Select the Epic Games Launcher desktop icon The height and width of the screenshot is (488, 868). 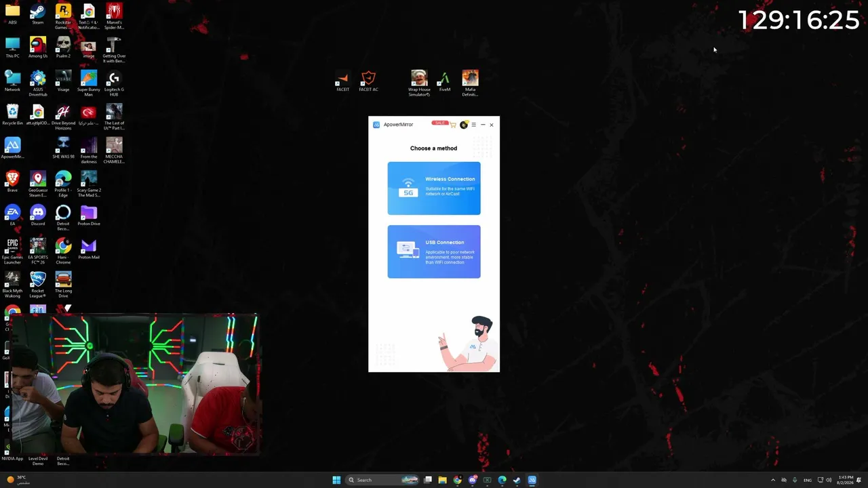coord(12,251)
